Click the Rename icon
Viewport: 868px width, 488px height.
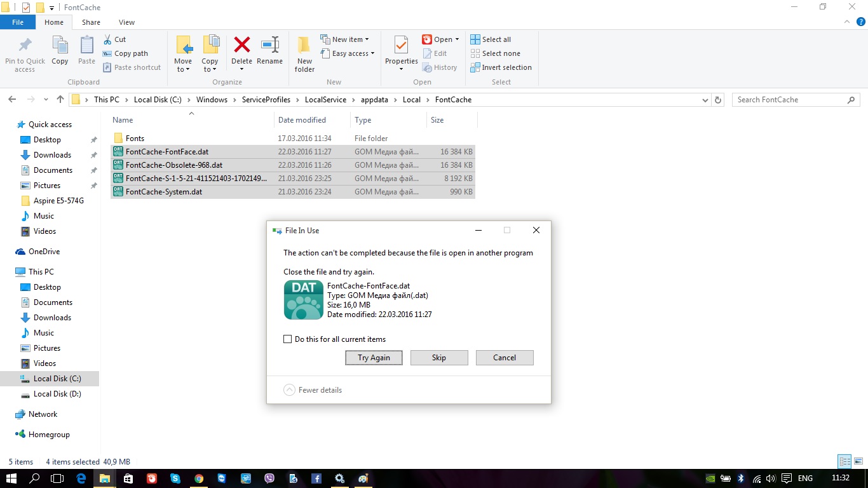pyautogui.click(x=270, y=44)
